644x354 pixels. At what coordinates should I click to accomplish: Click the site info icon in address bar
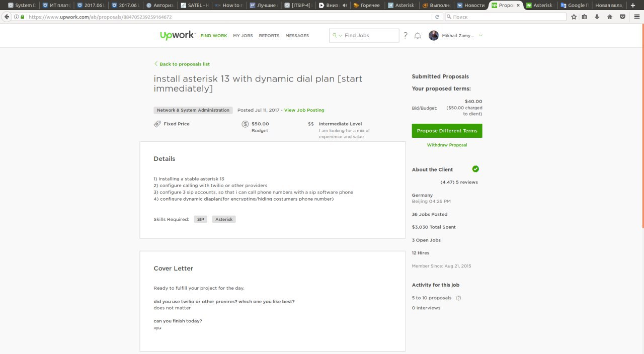click(x=16, y=17)
